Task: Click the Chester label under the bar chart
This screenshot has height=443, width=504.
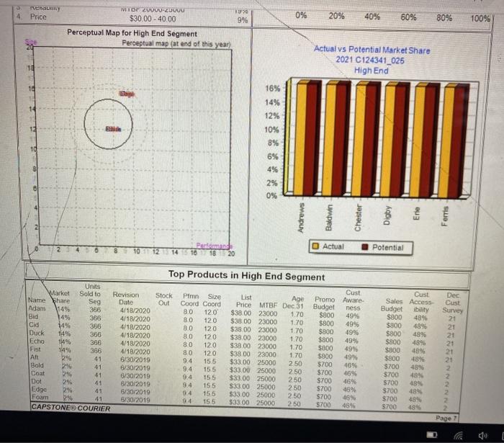Action: pyautogui.click(x=358, y=218)
